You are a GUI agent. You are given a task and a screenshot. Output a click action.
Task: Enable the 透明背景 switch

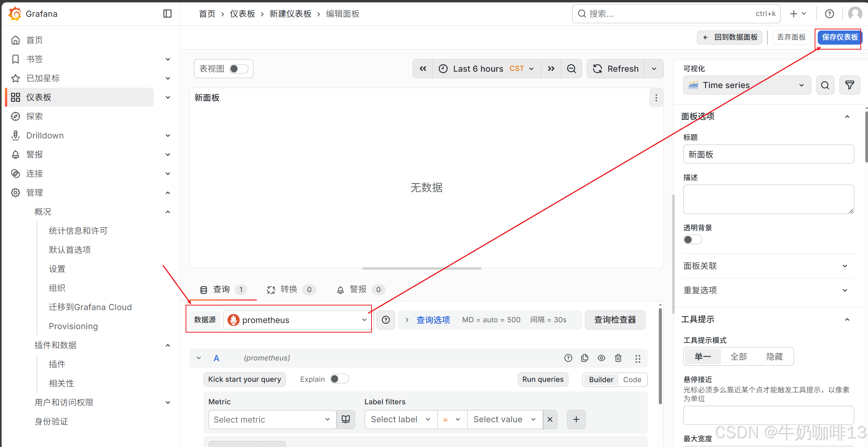tap(692, 240)
